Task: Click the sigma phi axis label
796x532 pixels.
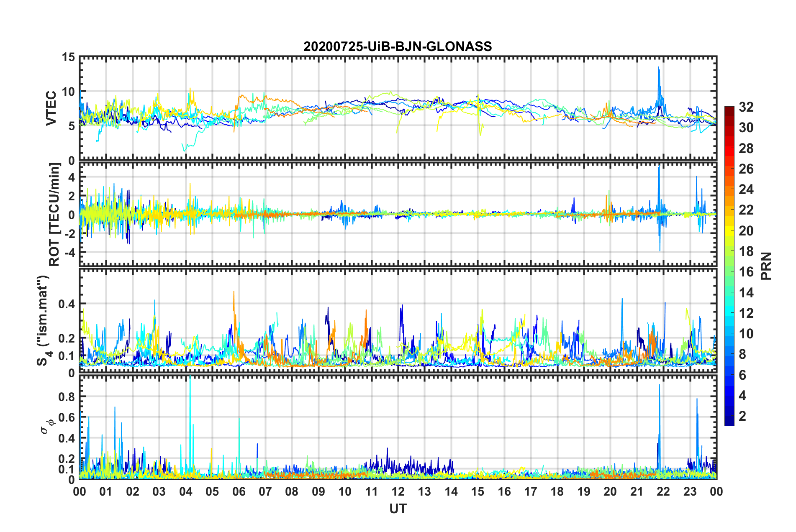Action: click(47, 427)
